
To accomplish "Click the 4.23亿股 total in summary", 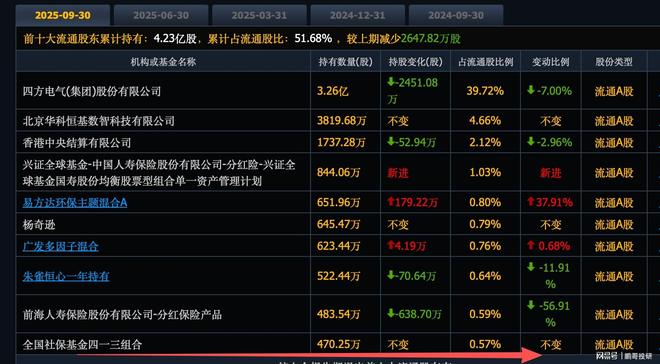I will (x=175, y=39).
